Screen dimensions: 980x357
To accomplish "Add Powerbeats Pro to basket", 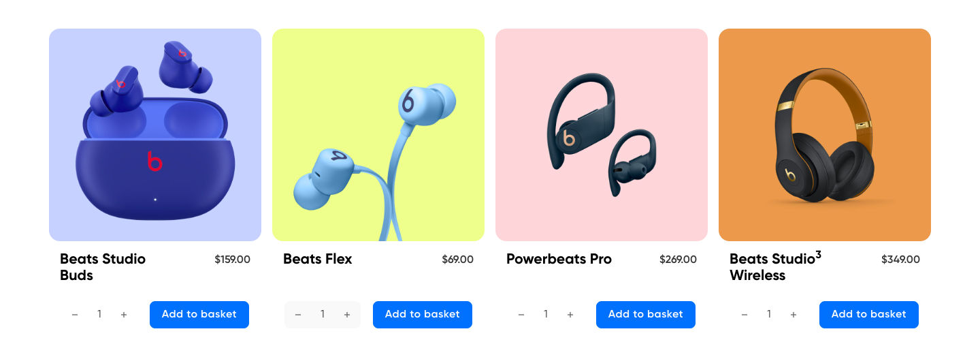I will (x=646, y=315).
